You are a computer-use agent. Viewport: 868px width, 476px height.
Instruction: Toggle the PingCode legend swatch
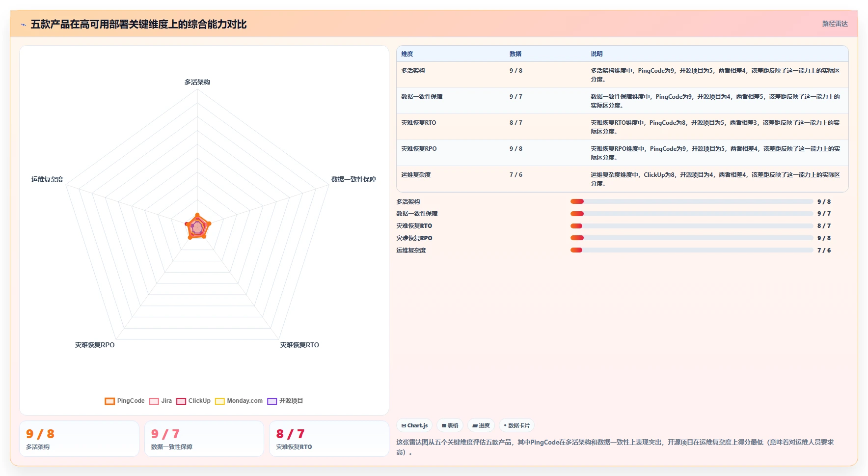(109, 401)
